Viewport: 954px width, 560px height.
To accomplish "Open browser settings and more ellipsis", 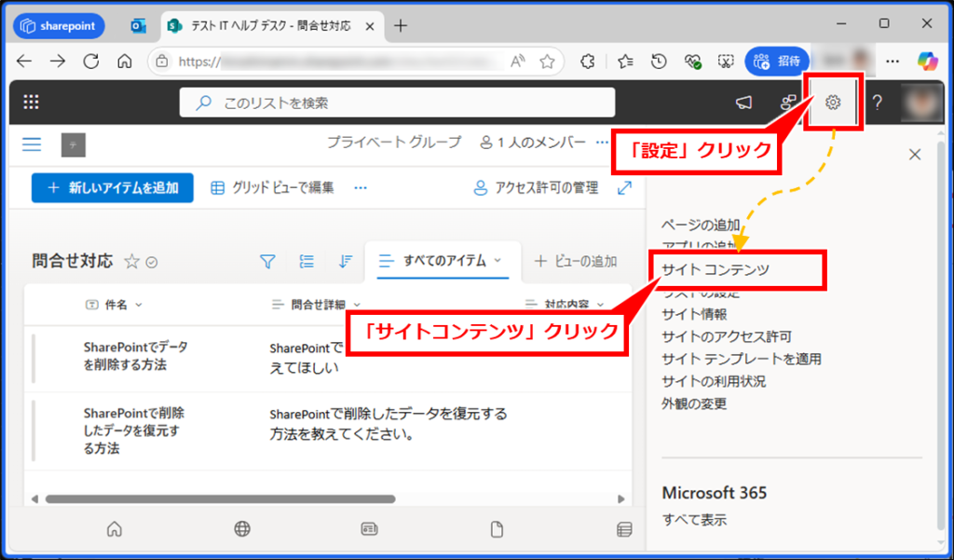I will click(x=893, y=61).
